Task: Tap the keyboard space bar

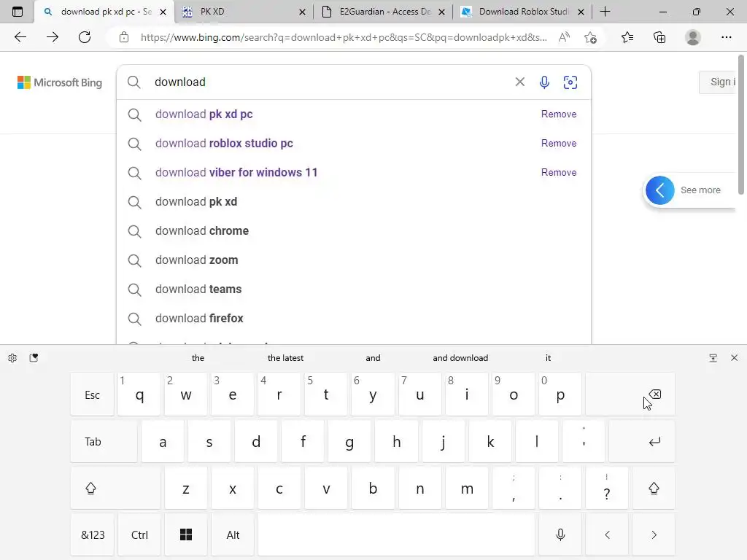Action: pos(396,534)
